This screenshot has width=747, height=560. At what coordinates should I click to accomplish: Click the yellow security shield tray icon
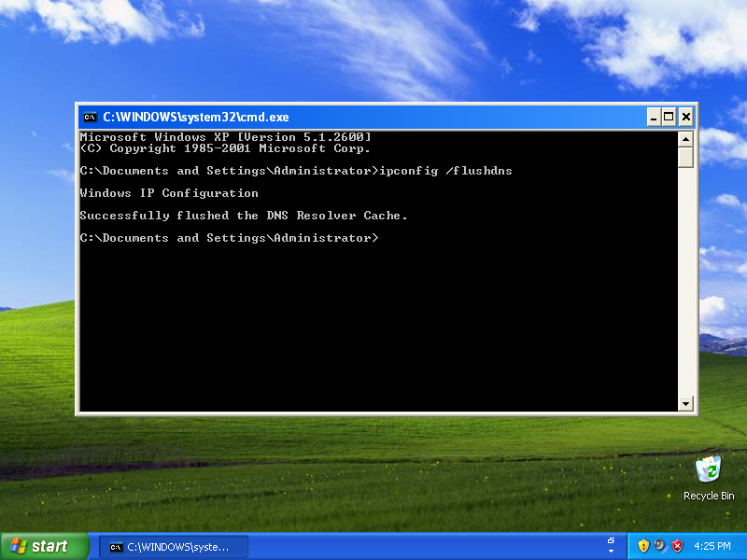(x=643, y=546)
